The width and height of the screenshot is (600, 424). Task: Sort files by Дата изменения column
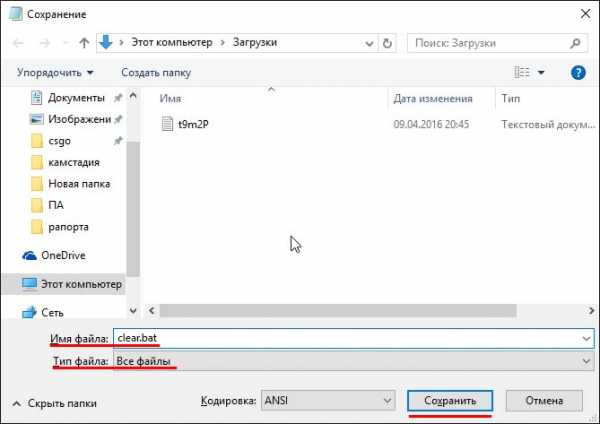point(432,100)
